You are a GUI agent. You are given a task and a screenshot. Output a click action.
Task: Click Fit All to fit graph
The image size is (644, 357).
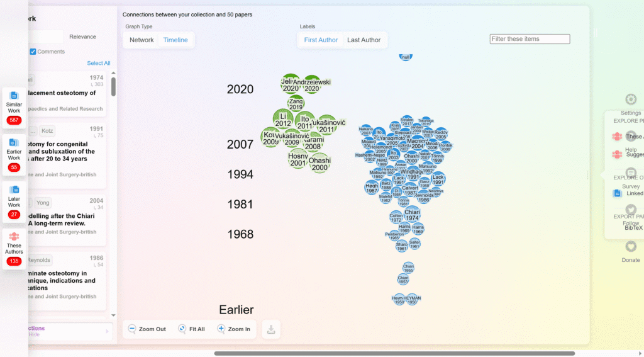191,329
